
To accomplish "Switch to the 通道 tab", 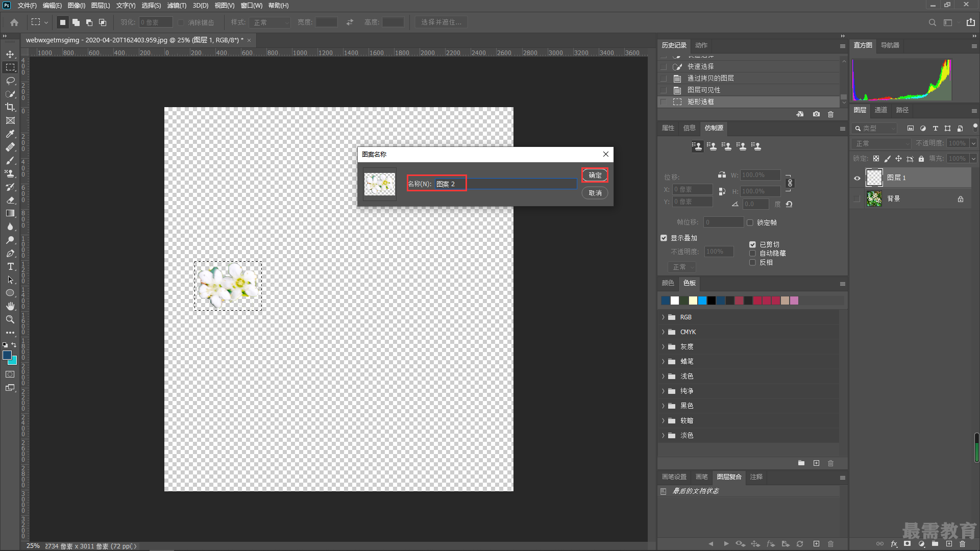I will [x=881, y=110].
